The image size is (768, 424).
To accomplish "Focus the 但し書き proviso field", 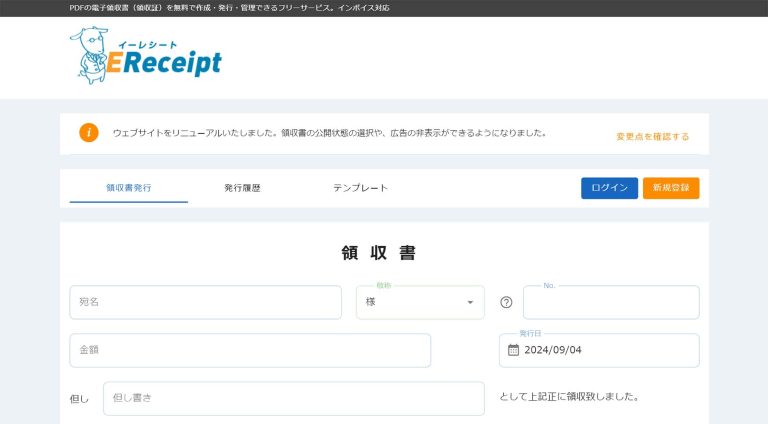I will [294, 399].
